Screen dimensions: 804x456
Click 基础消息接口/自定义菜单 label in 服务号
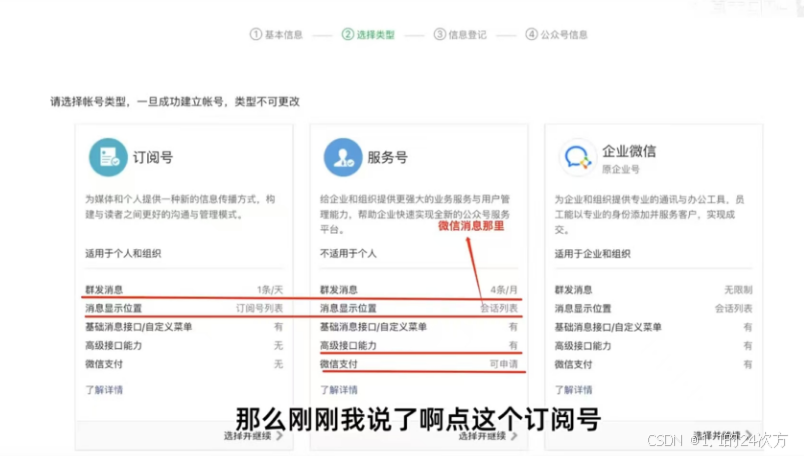[x=373, y=327]
